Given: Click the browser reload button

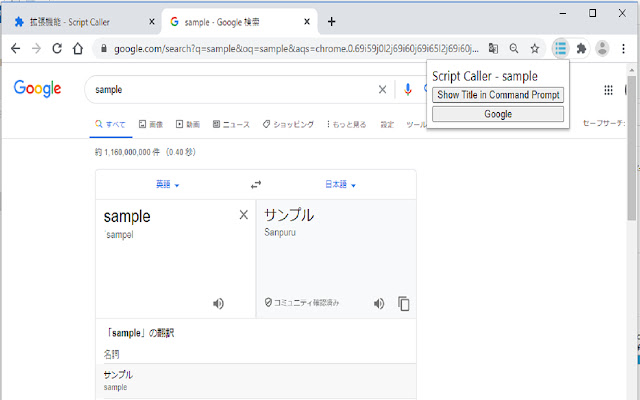Looking at the screenshot, I should click(57, 48).
